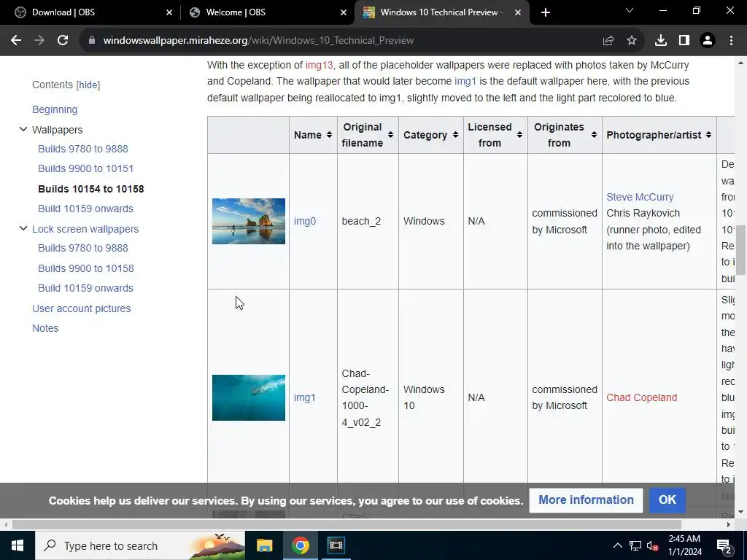747x560 pixels.
Task: Open Chrome three-dot menu
Action: [731, 41]
